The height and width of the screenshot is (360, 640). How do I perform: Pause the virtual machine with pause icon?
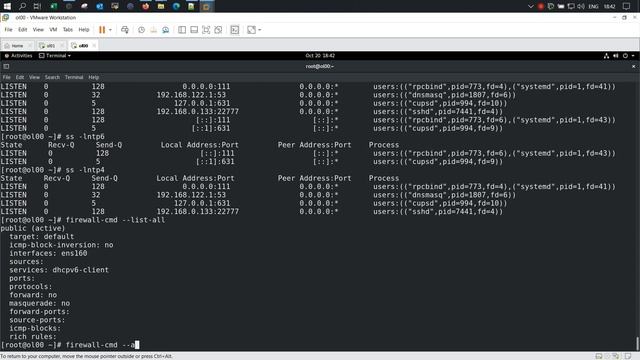(x=102, y=30)
